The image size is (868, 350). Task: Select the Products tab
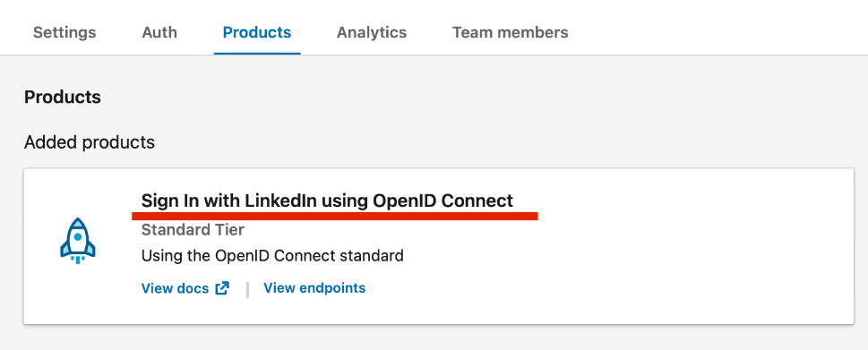(x=257, y=32)
